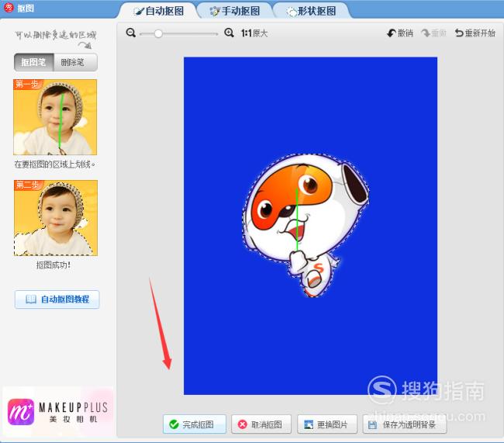Click the zoom in magnifier icon
The image size is (504, 443).
229,33
